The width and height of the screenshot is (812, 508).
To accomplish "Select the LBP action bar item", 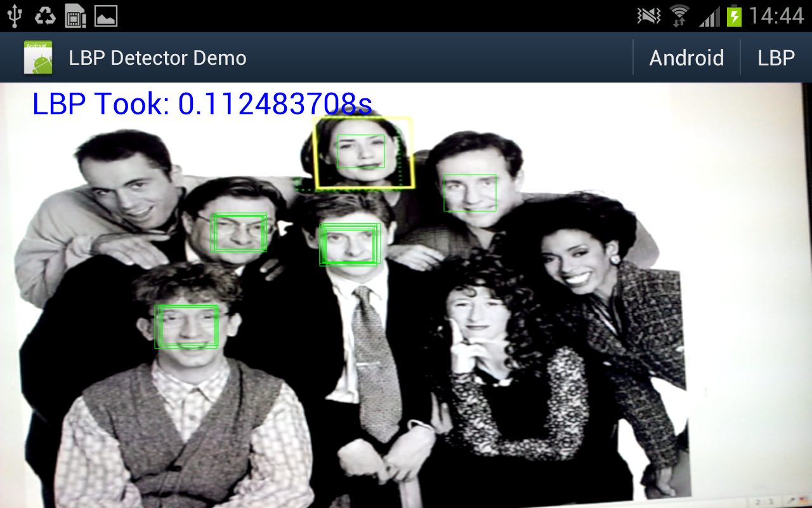I will (x=776, y=58).
